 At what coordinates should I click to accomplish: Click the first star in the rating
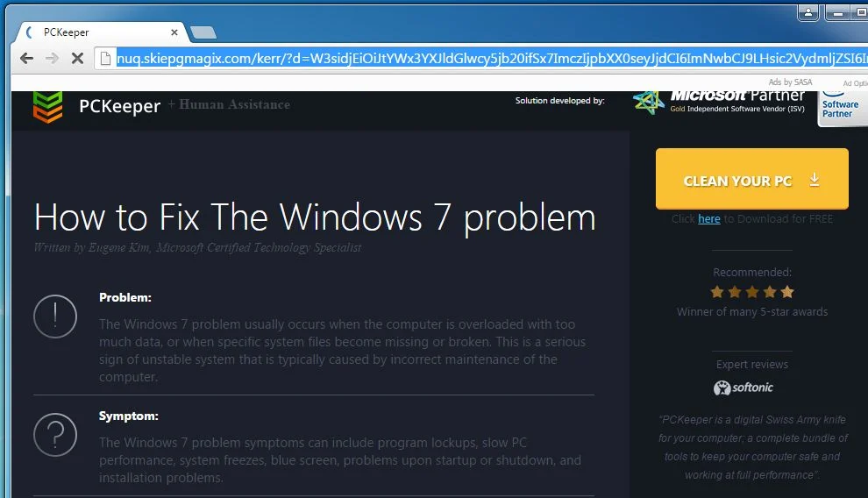tap(717, 292)
